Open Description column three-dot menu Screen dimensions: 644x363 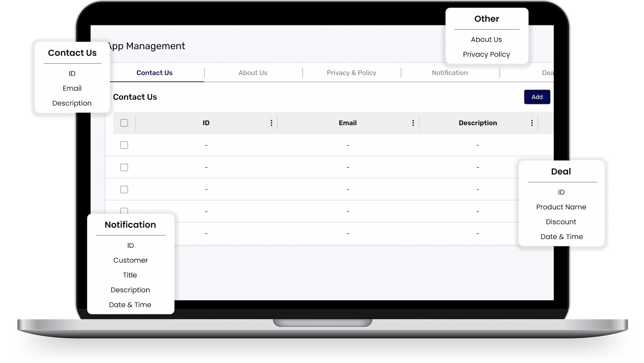[532, 123]
